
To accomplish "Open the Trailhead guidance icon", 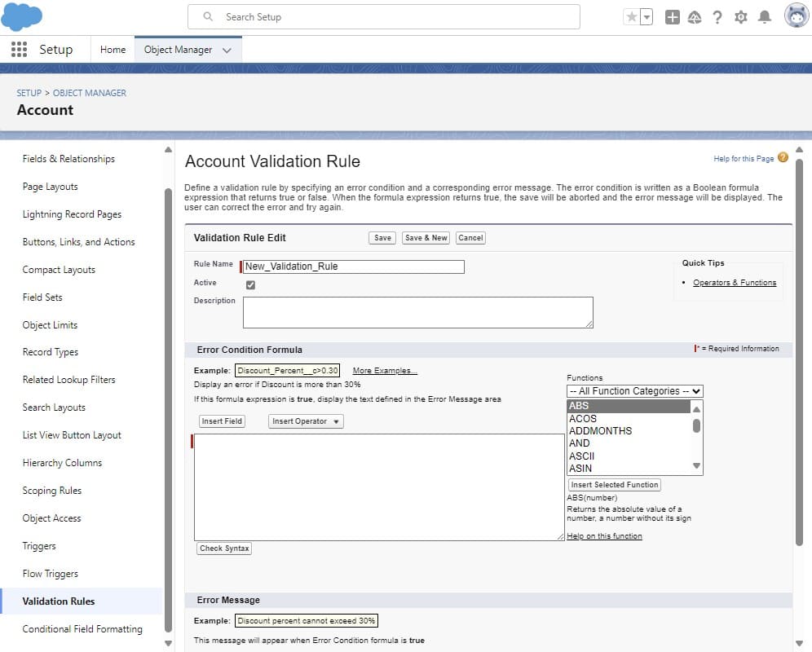I will click(x=695, y=17).
